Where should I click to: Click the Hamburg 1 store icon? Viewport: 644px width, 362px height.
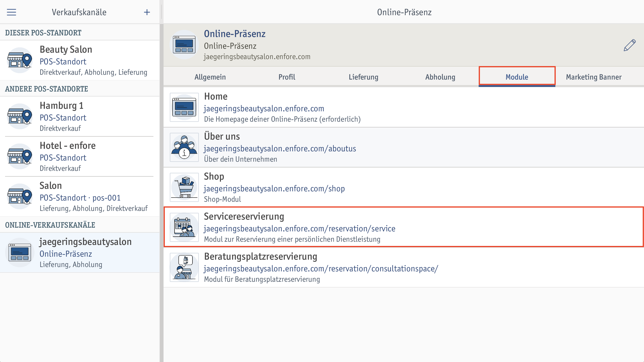coord(20,116)
